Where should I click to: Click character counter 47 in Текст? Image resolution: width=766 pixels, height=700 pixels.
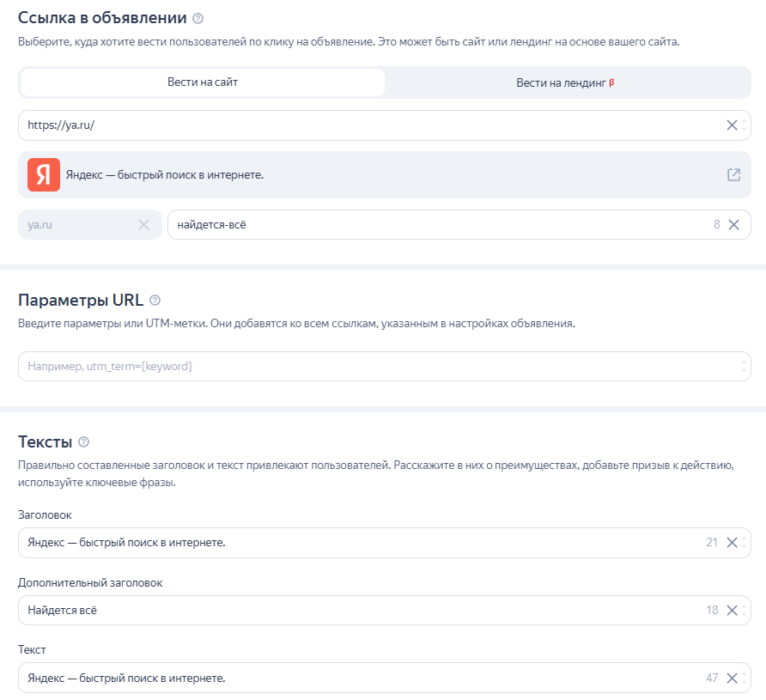[x=712, y=678]
